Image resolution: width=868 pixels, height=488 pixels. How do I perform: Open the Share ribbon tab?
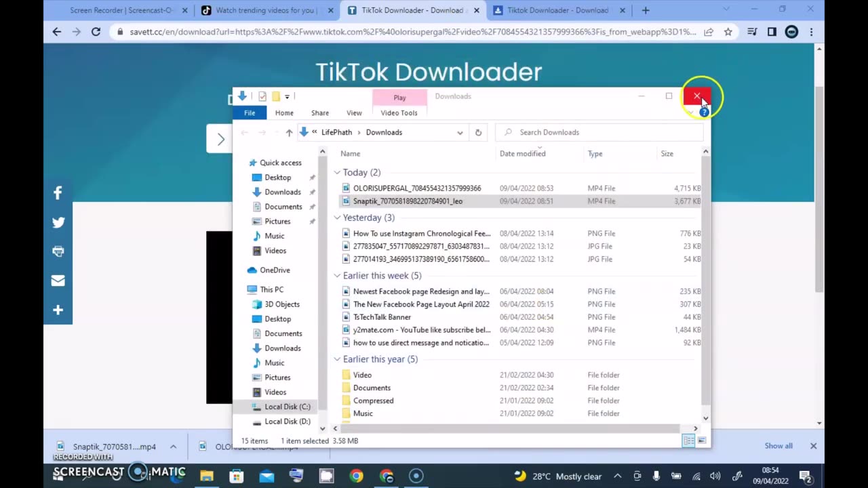click(320, 113)
